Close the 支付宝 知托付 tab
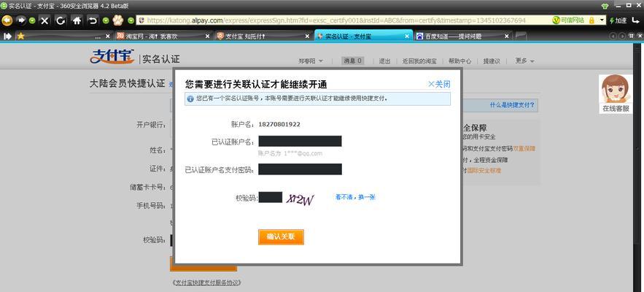This screenshot has width=644, height=292. click(307, 36)
